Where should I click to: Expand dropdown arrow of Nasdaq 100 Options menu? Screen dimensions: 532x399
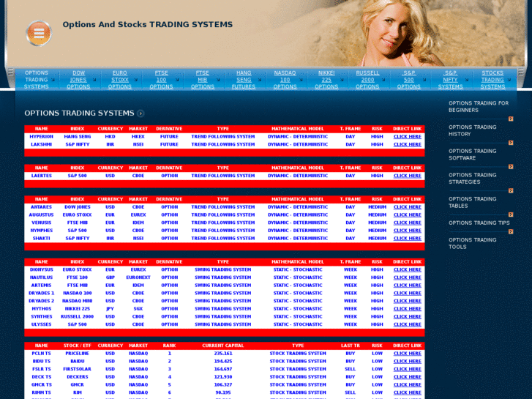pyautogui.click(x=301, y=80)
